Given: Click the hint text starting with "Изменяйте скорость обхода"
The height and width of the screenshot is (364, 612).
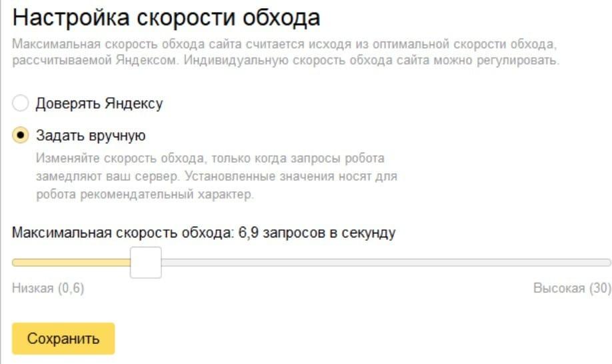Looking at the screenshot, I should pos(210,159).
